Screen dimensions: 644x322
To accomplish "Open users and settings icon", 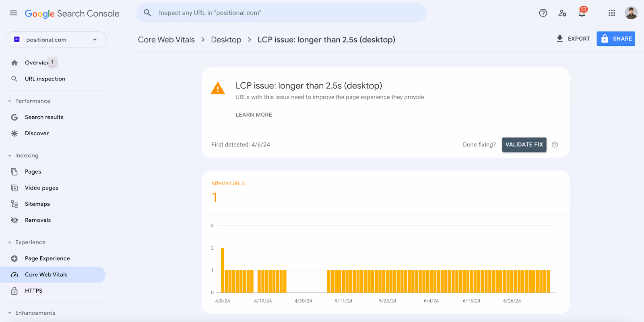I will click(x=562, y=13).
